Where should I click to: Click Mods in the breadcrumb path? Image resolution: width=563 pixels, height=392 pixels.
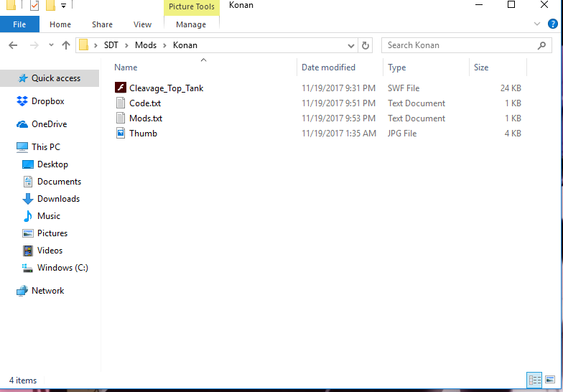point(146,45)
